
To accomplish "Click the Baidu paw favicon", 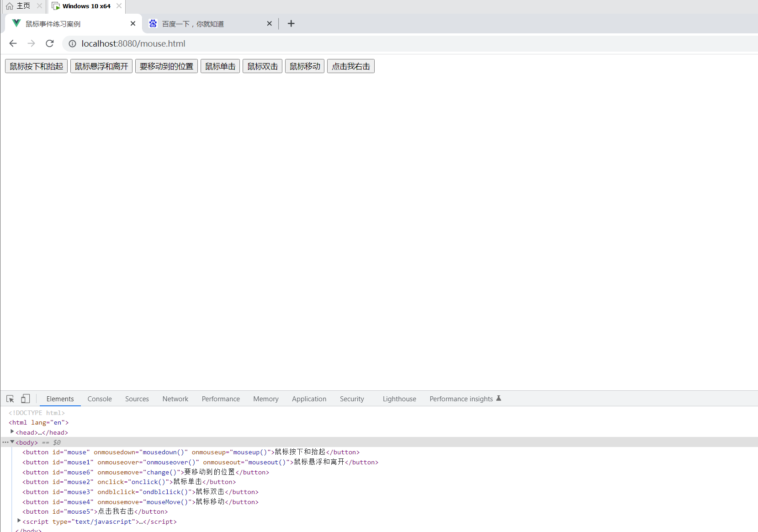I will [x=153, y=23].
